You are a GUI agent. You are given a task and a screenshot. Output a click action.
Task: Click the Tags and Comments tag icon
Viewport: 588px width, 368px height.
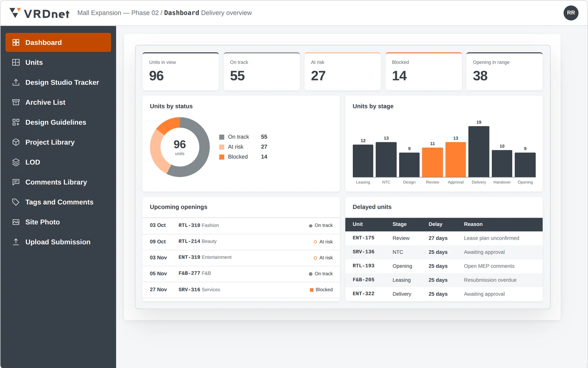(x=16, y=202)
